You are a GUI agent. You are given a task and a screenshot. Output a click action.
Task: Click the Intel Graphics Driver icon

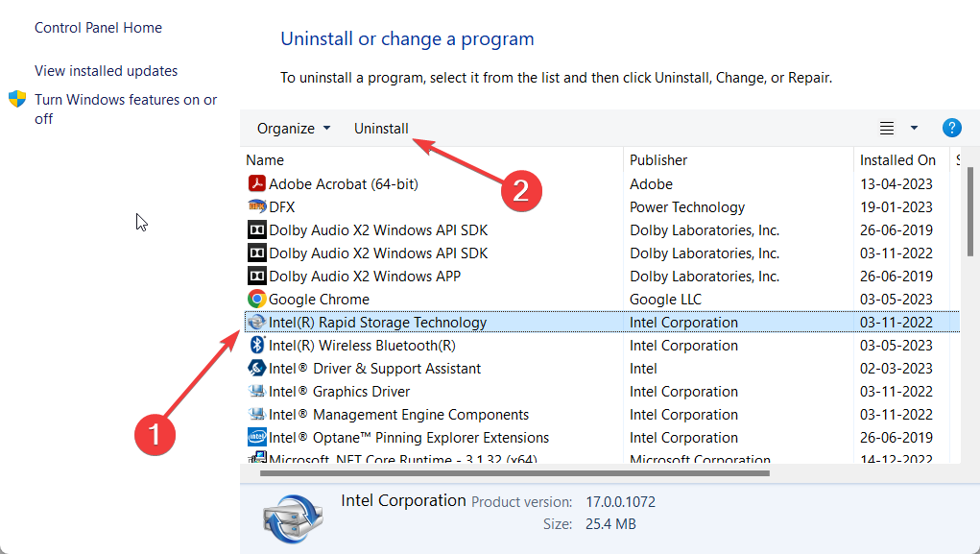[256, 391]
